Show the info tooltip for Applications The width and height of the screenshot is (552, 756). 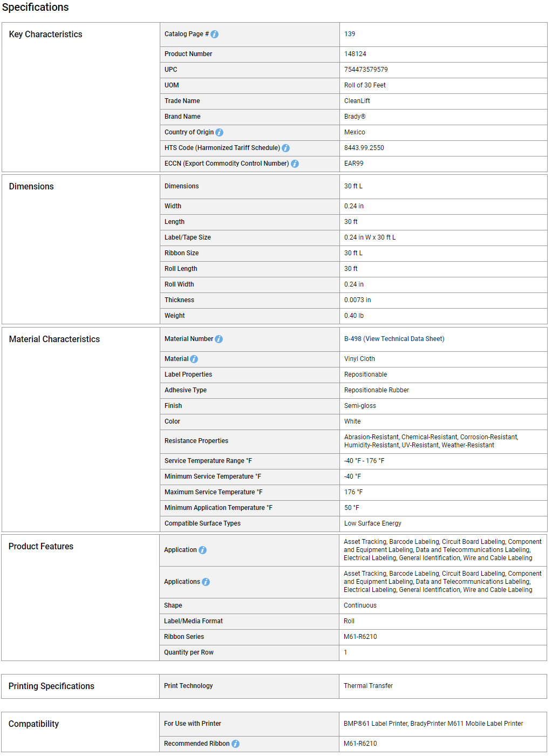point(206,582)
